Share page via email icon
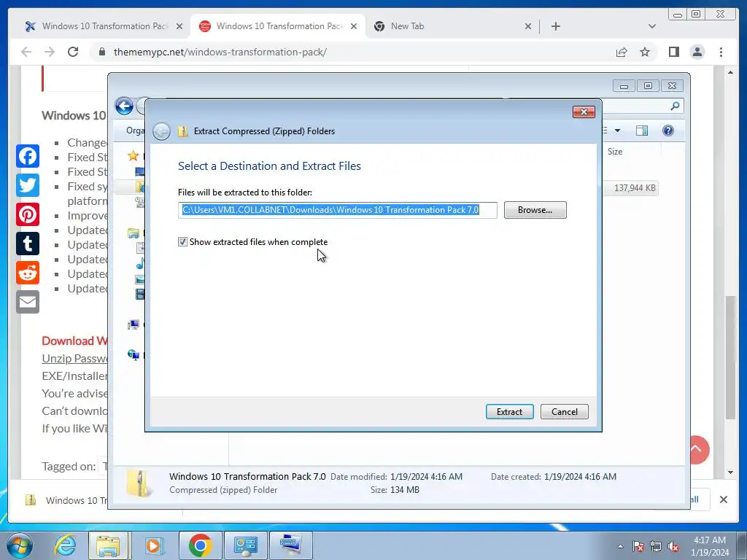This screenshot has height=560, width=747. coord(28,302)
